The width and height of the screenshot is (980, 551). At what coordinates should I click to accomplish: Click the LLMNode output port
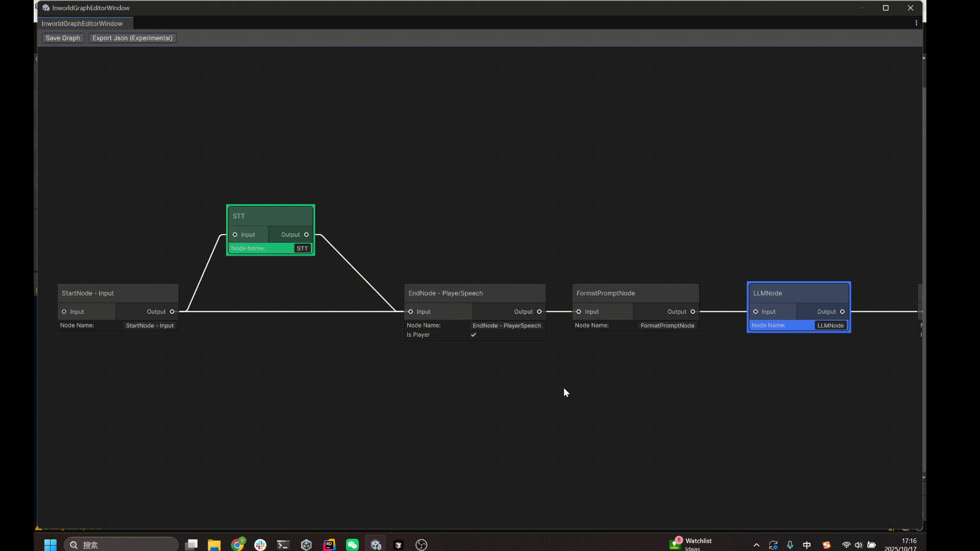[x=842, y=312]
